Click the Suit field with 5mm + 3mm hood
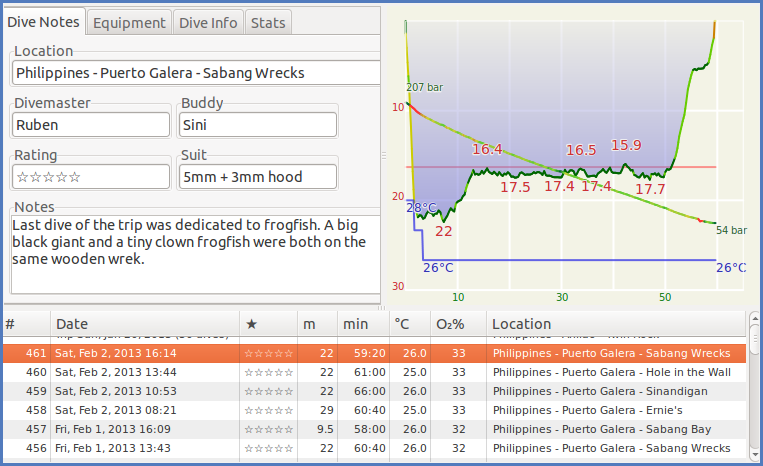763x466 pixels. [257, 177]
